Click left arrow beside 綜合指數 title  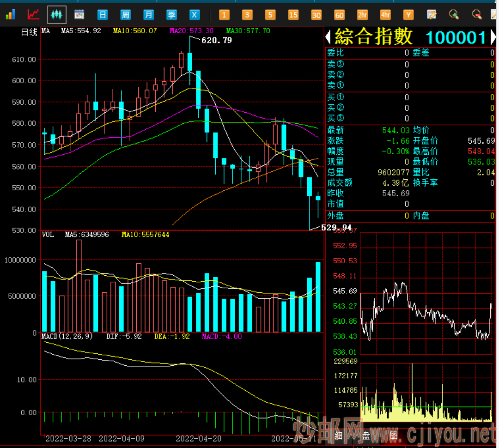pos(329,37)
